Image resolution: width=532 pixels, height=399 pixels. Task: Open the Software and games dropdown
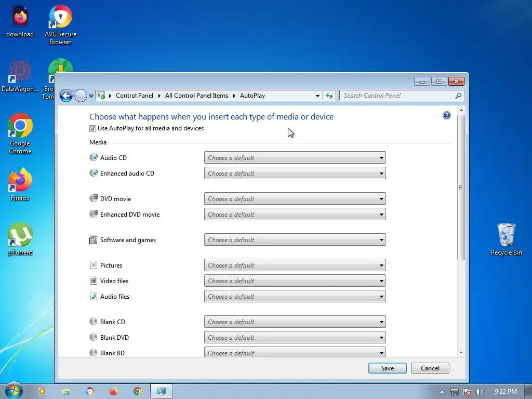click(295, 240)
